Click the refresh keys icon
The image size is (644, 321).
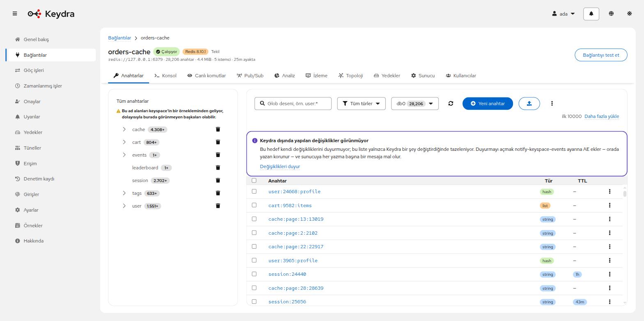coord(451,104)
